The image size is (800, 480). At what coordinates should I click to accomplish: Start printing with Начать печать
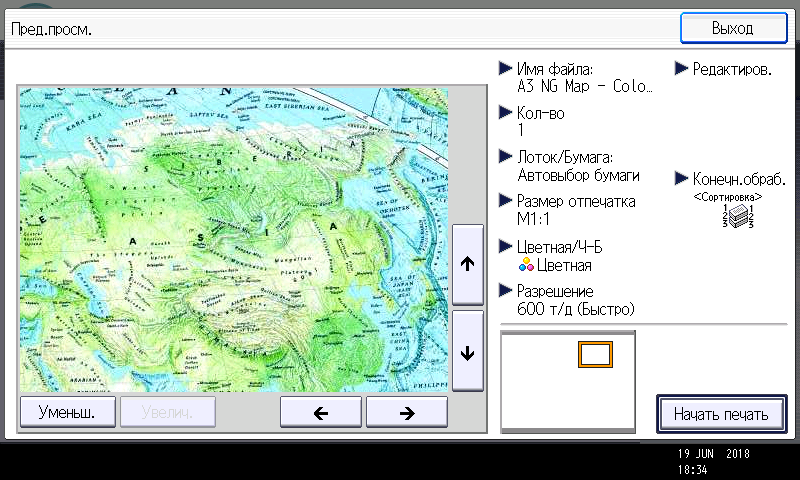pyautogui.click(x=721, y=414)
